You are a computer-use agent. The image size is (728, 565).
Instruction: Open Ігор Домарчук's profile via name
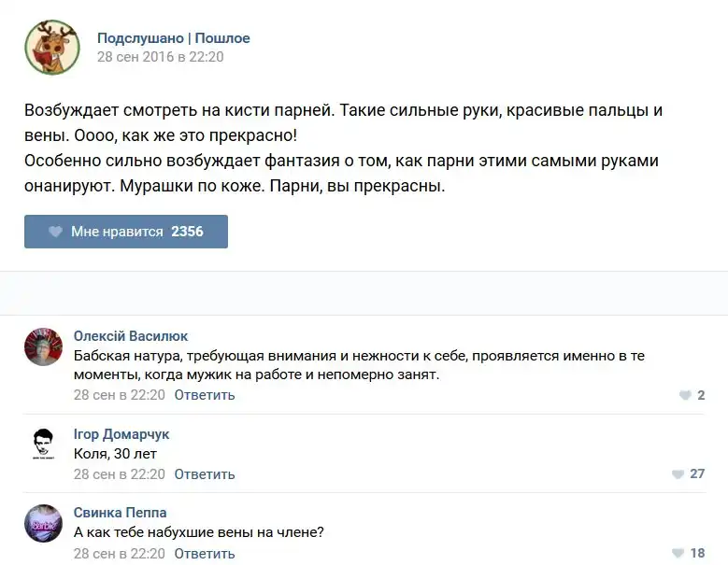[x=121, y=434]
